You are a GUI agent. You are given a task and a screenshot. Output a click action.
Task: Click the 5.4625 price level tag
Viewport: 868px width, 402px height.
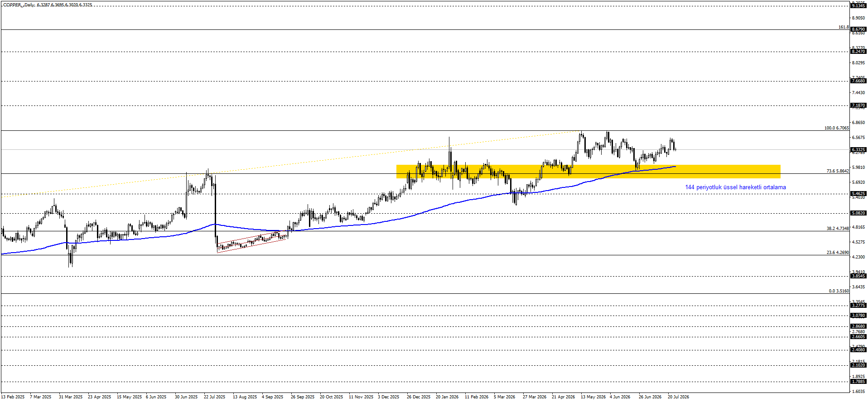click(x=858, y=194)
